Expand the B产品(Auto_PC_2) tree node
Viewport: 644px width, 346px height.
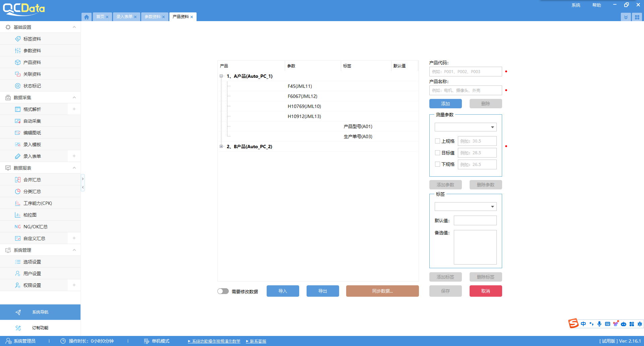coord(221,147)
